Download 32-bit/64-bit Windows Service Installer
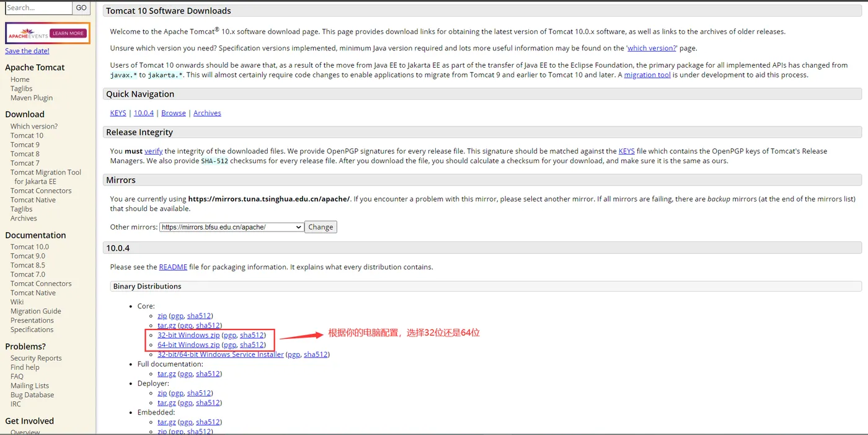 [x=221, y=355]
